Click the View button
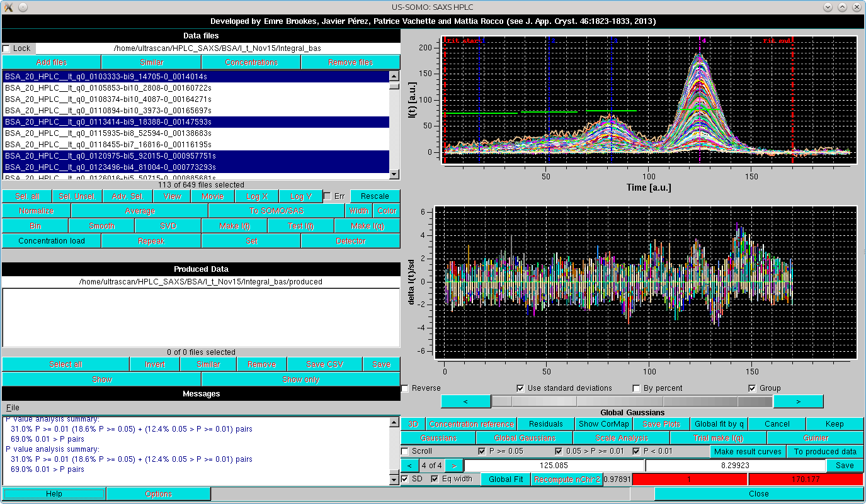 (173, 196)
